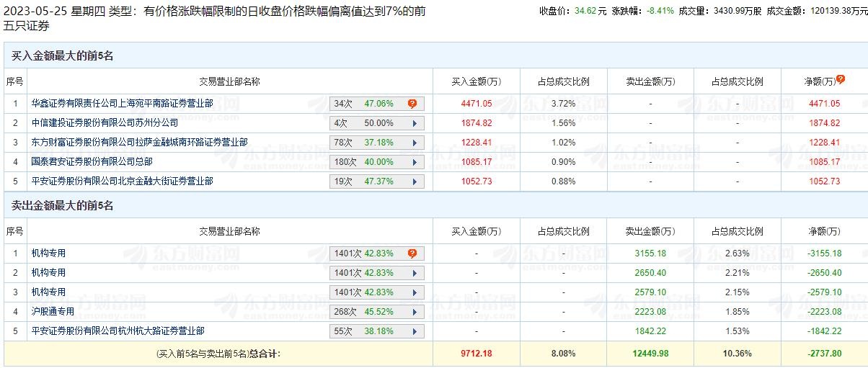Click arrow icon beside 4次 50.00%
Screen dimensions: 868x368
414,123
